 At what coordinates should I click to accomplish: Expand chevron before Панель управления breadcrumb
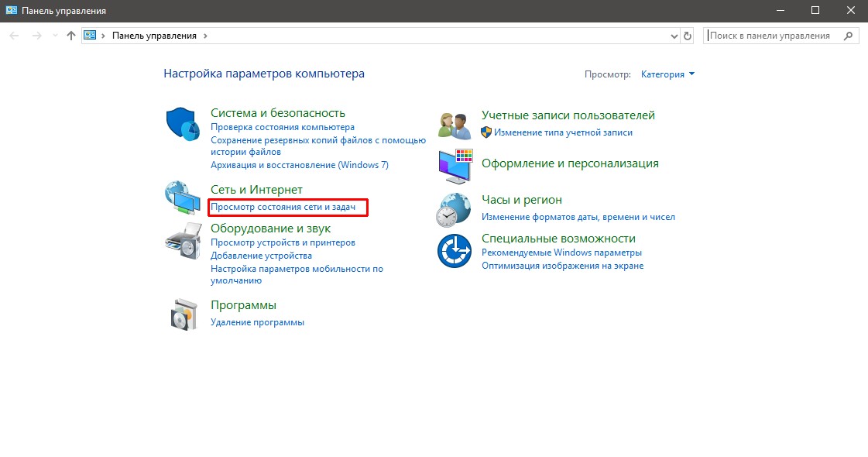[x=104, y=36]
